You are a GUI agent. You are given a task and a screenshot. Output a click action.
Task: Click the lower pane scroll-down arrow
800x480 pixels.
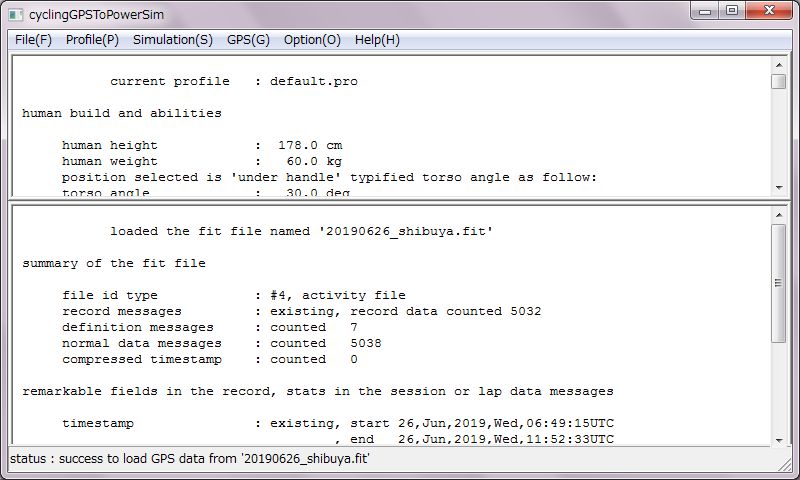(x=779, y=440)
